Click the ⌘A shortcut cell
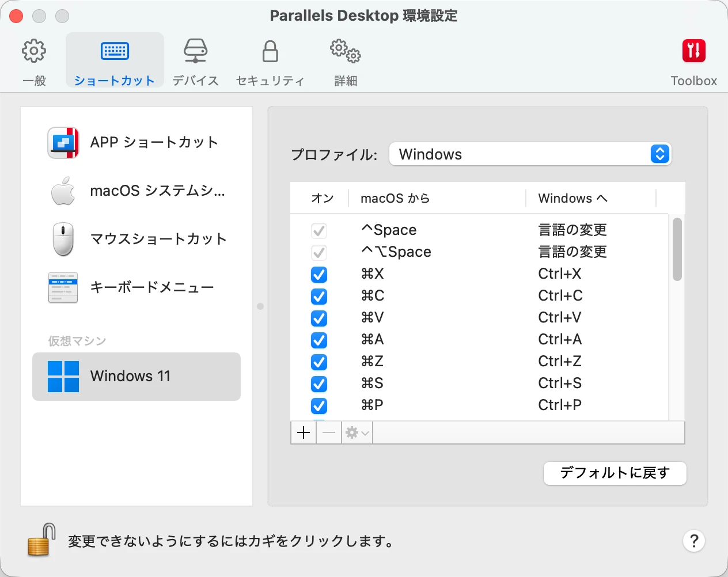This screenshot has height=577, width=728. coord(373,340)
